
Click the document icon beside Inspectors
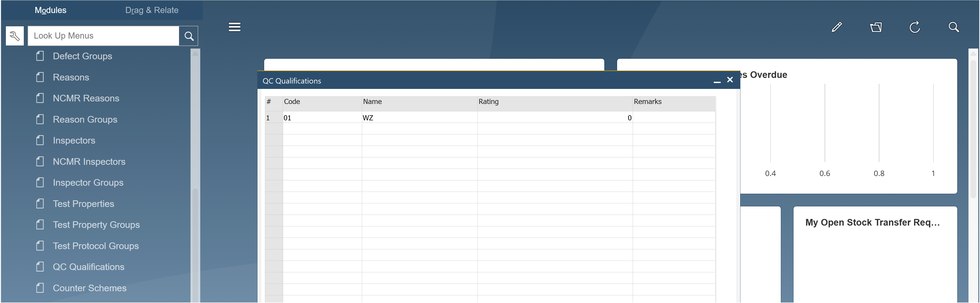pyautogui.click(x=40, y=141)
